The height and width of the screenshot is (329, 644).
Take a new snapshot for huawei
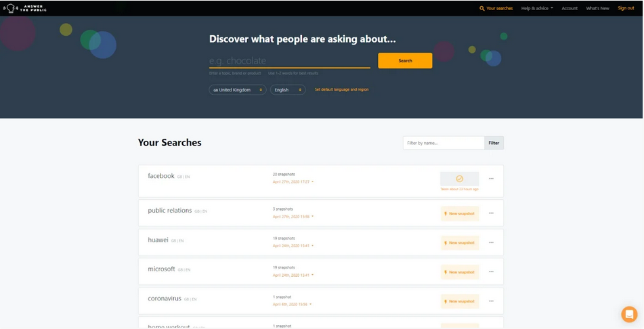click(460, 243)
